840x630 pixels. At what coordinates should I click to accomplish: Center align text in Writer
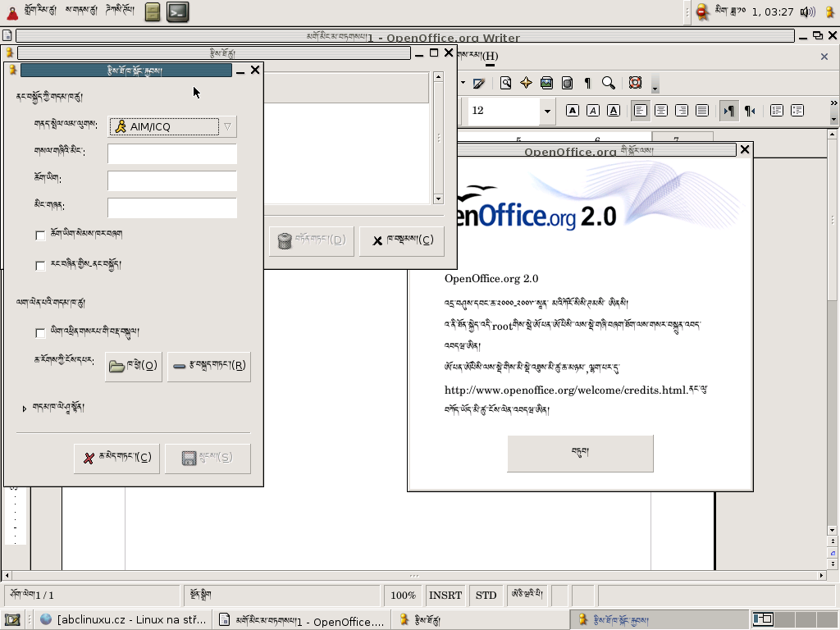point(661,111)
